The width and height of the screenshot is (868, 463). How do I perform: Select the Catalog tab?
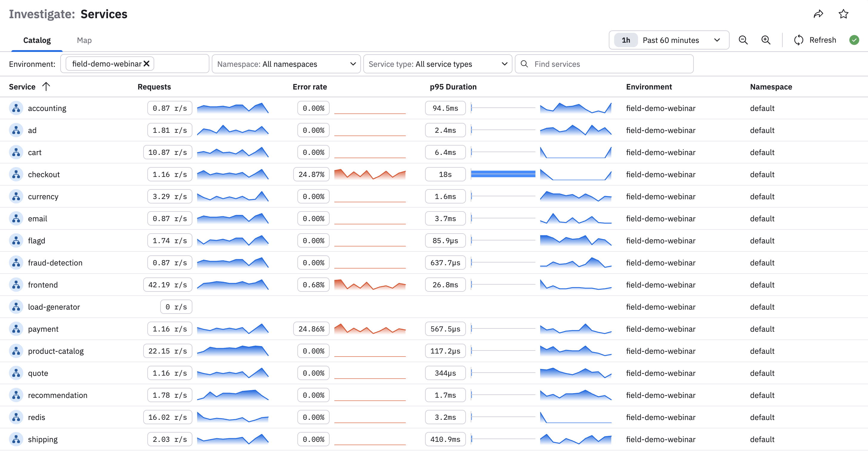[37, 40]
